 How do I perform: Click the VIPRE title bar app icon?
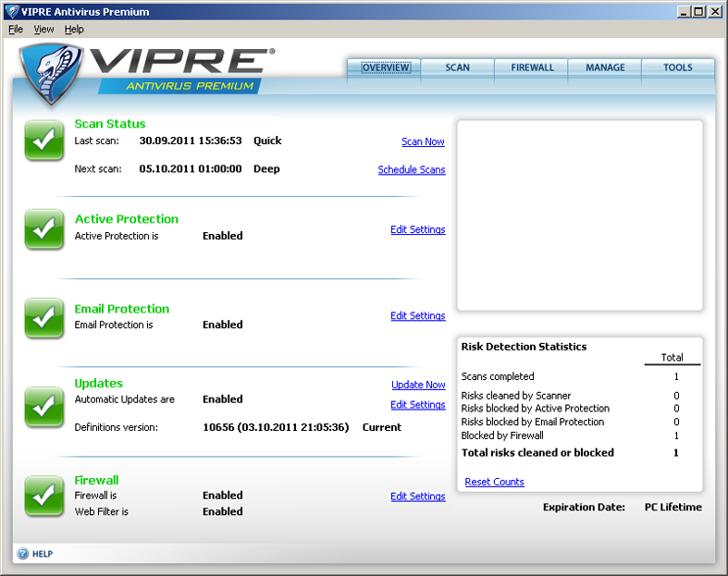9,12
